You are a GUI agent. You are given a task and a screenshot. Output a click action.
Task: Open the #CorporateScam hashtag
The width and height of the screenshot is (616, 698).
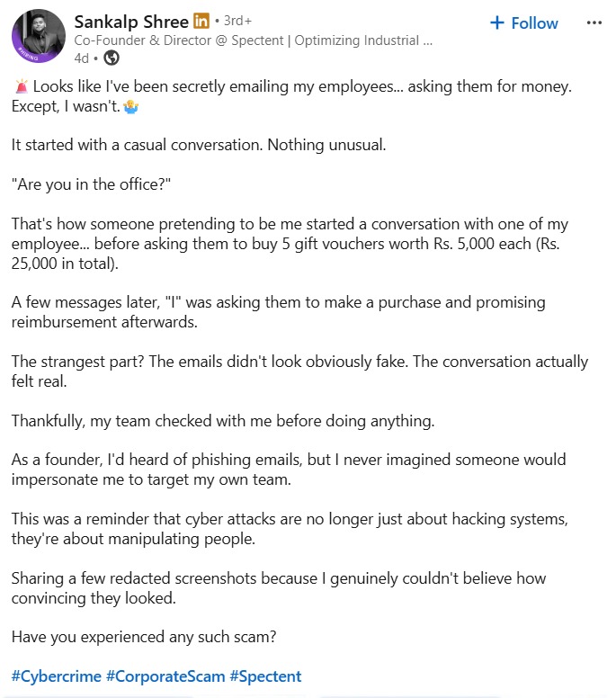click(x=165, y=676)
